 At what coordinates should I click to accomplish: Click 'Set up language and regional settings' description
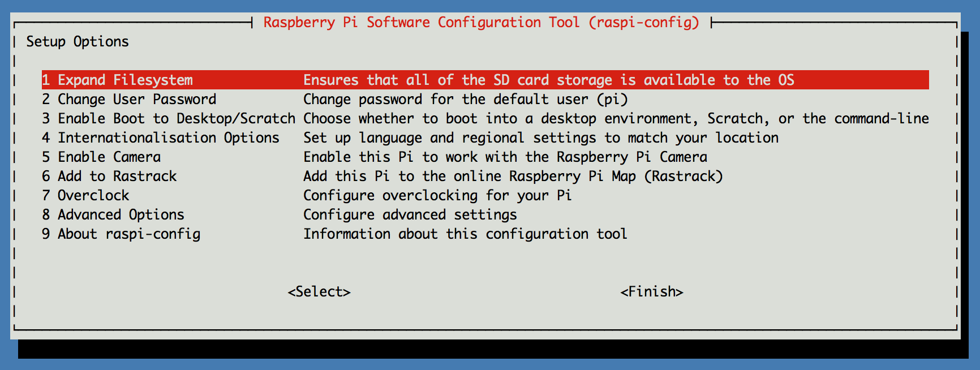tap(450, 137)
